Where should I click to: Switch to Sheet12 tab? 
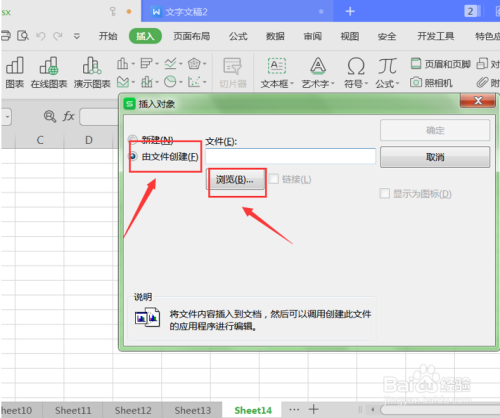tap(133, 410)
